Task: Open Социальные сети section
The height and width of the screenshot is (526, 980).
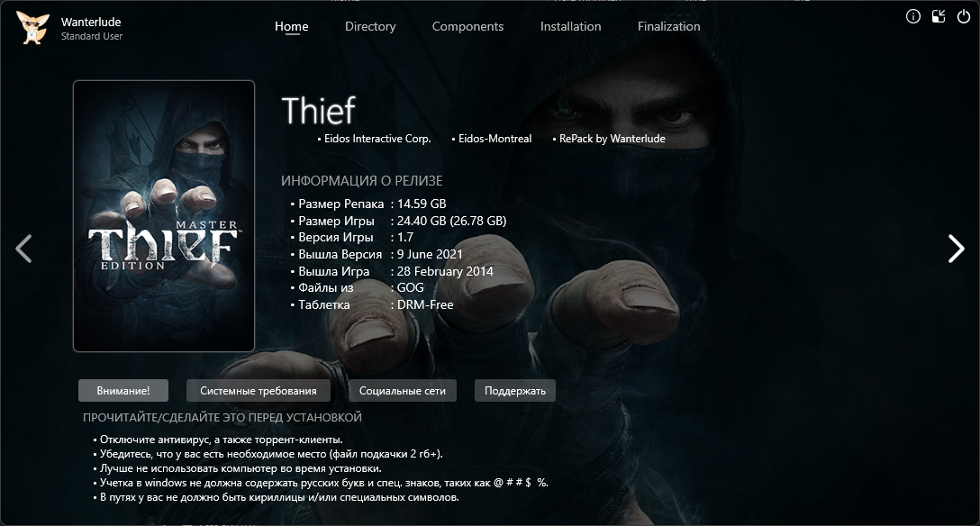Action: pyautogui.click(x=403, y=390)
